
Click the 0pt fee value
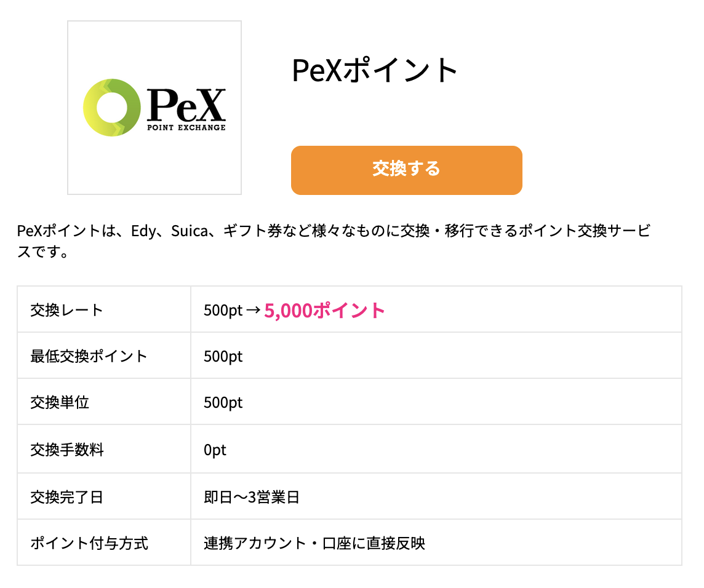(215, 450)
